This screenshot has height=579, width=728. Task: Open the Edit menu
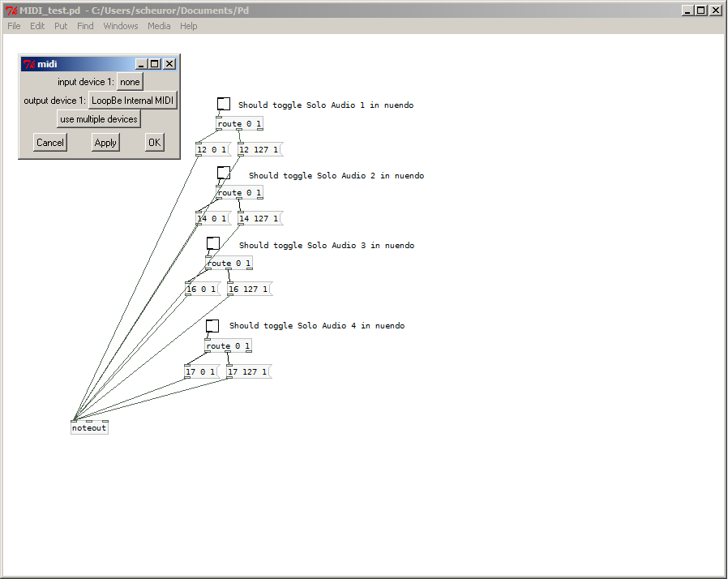[x=37, y=26]
